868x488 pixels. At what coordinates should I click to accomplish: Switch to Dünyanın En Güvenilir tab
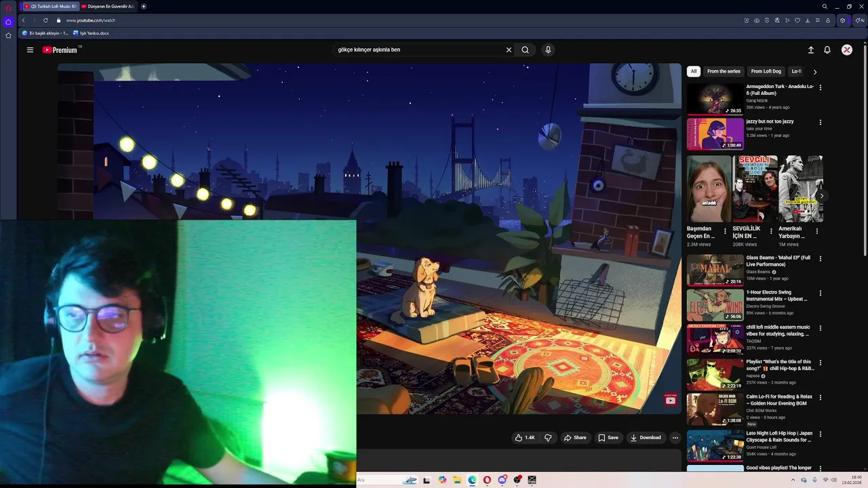[x=107, y=6]
